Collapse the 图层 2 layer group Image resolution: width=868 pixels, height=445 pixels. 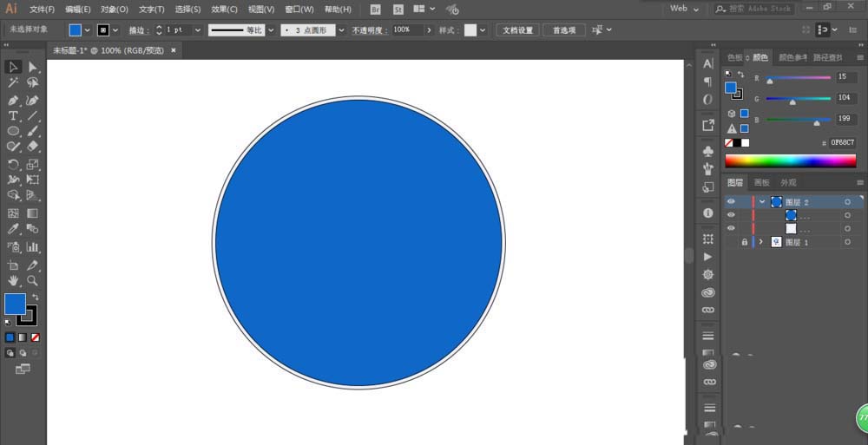[x=762, y=201]
